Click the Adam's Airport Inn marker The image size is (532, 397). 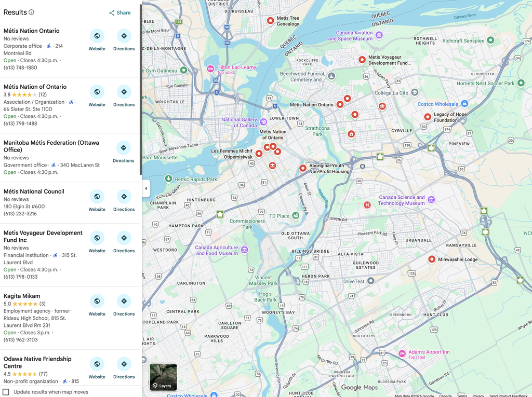402,353
